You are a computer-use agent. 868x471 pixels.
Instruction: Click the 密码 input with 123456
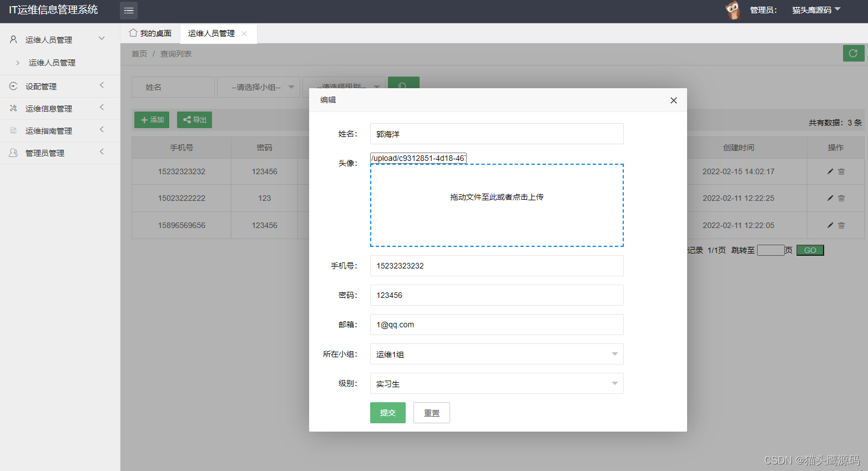[x=497, y=295]
